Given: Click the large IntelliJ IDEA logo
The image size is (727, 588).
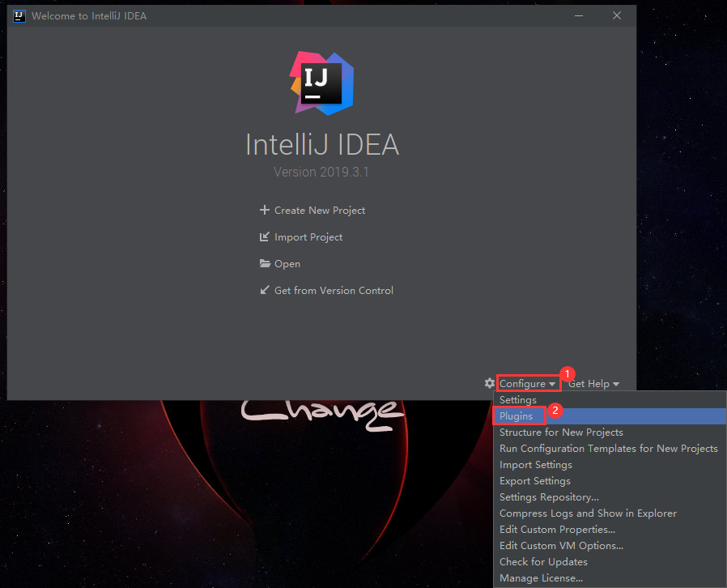Looking at the screenshot, I should pyautogui.click(x=322, y=83).
